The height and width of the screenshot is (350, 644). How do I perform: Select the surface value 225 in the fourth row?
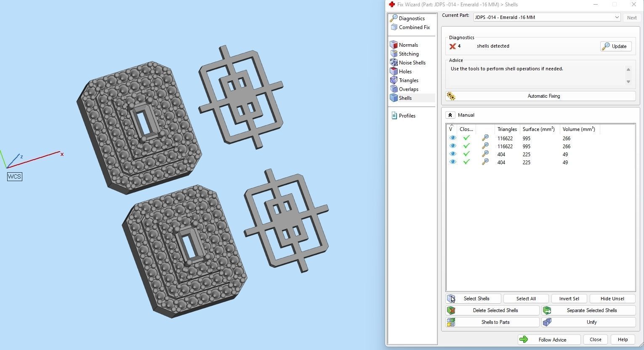tap(526, 163)
